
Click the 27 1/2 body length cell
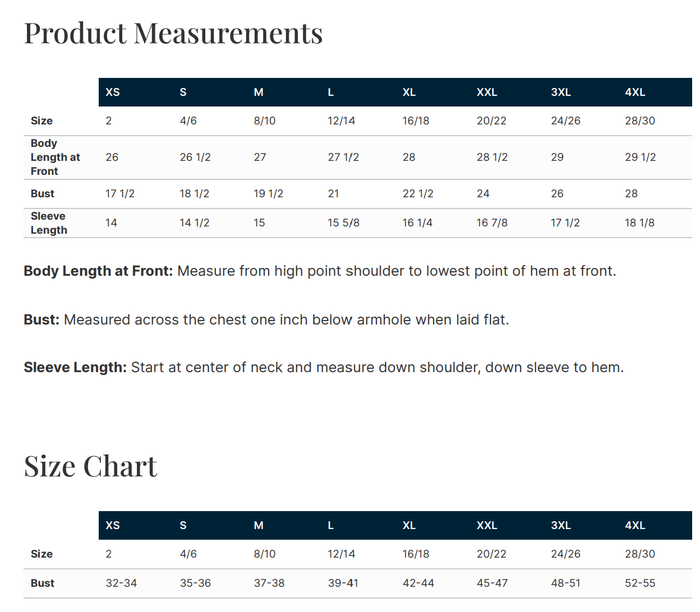[343, 157]
